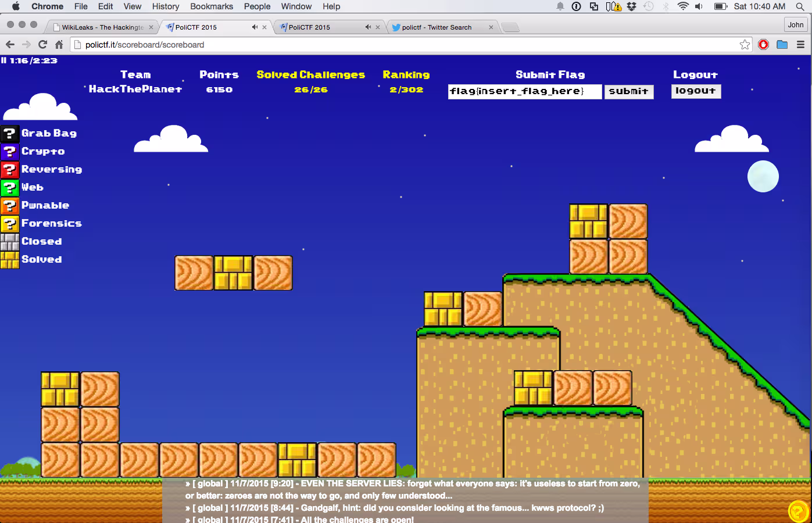Select the Crypto category question block
Screen dimensions: 812x523
click(10, 152)
